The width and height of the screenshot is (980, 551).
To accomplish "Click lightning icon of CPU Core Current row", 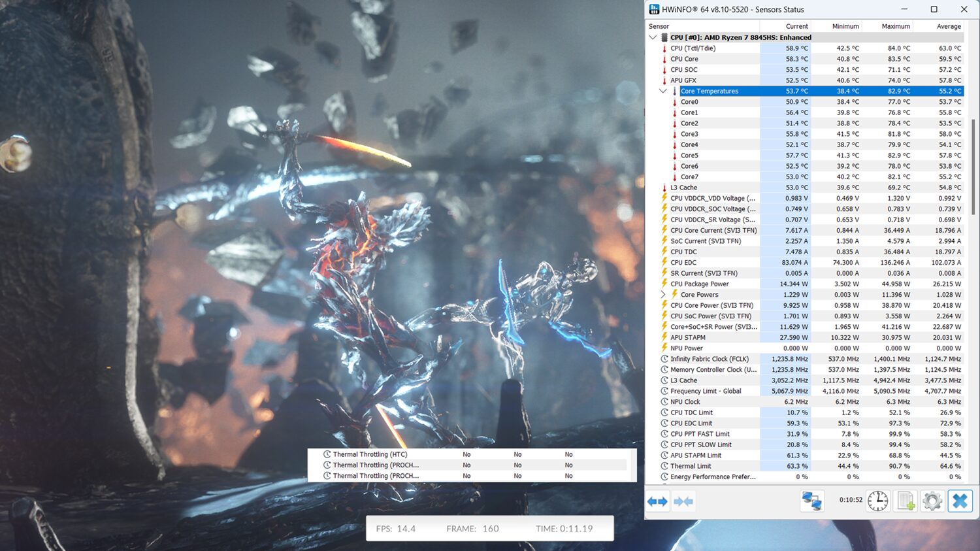I will point(664,230).
